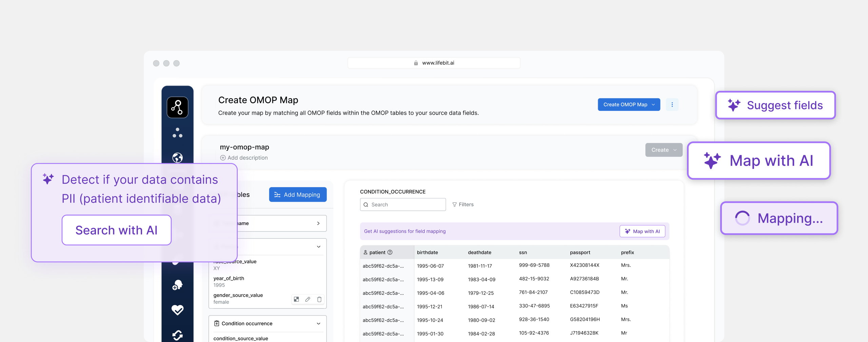Click the network graph logo icon in sidebar
868x342 pixels.
[177, 107]
